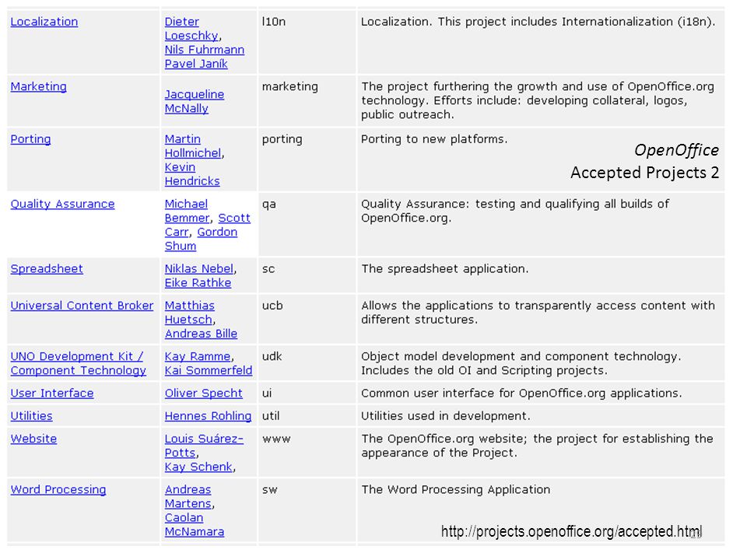Click the Kay Schenk lead link

tap(198, 467)
